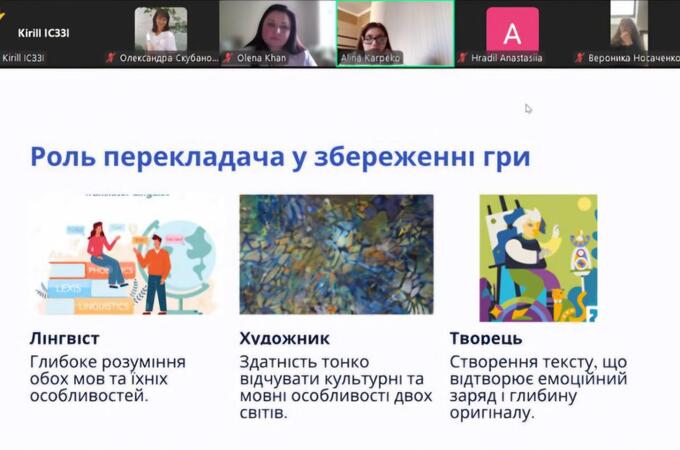Click the pink "A" avatar of Hradil Anastasiia
The height and width of the screenshot is (450, 680).
click(512, 30)
